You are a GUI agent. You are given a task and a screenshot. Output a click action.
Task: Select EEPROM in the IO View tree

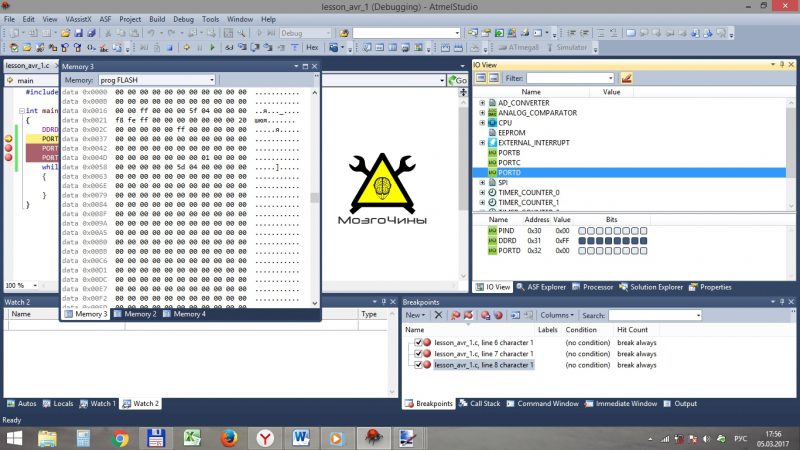click(512, 133)
